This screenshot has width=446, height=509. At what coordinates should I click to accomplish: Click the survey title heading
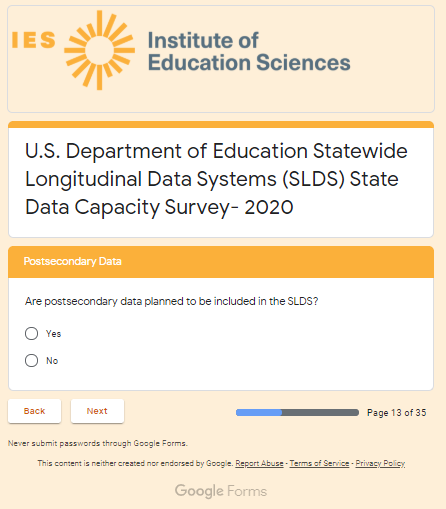[217, 179]
